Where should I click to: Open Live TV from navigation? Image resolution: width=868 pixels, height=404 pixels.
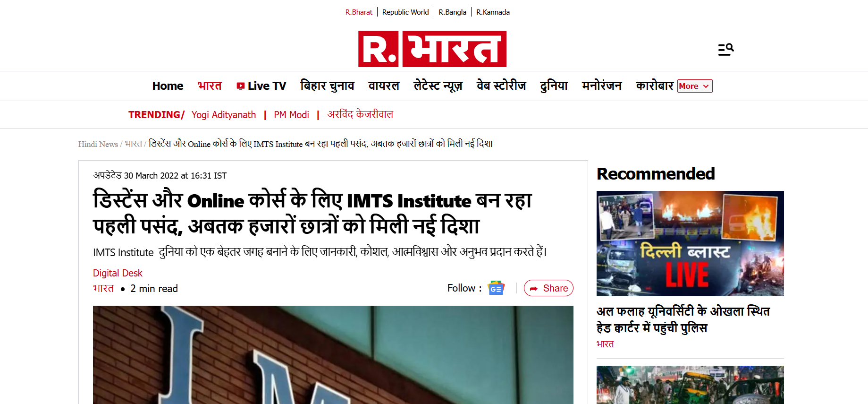coord(261,86)
